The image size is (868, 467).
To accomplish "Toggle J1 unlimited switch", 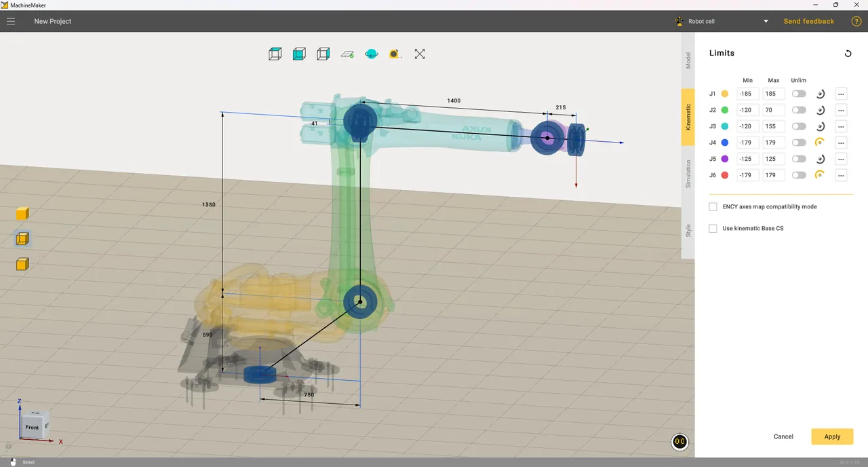I will pos(799,94).
